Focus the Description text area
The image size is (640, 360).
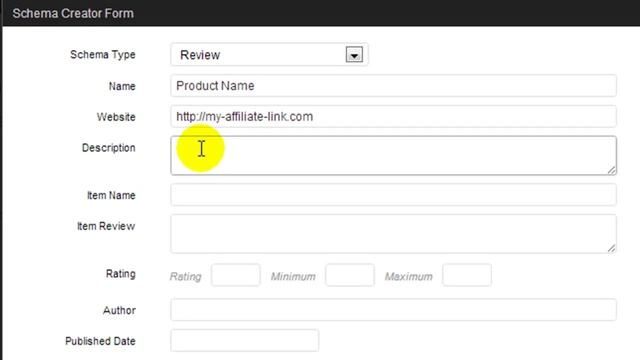click(393, 156)
